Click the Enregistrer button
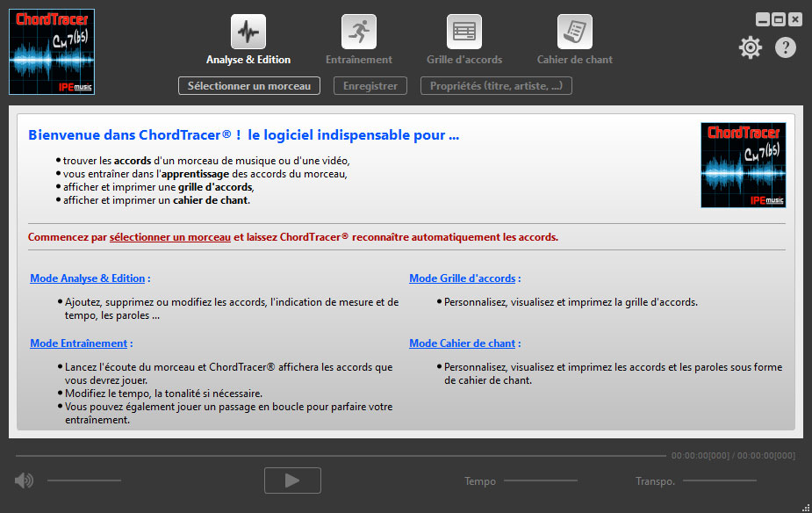Screen dimensions: 812x513 pos(370,86)
